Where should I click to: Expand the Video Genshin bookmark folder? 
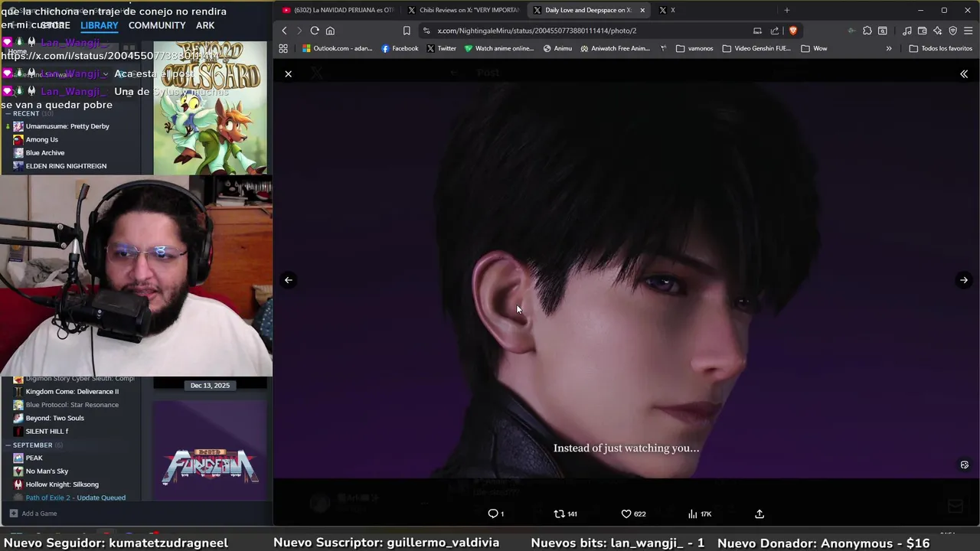pos(756,48)
